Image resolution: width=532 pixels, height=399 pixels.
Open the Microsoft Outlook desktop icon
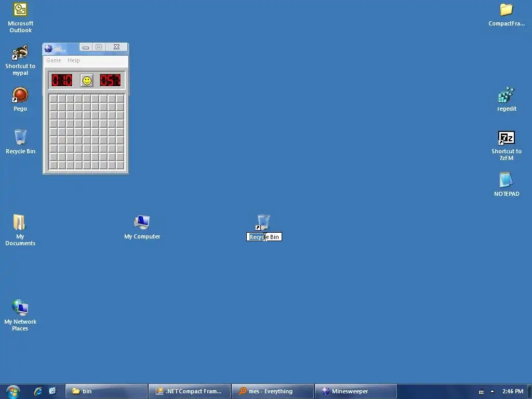coord(20,10)
